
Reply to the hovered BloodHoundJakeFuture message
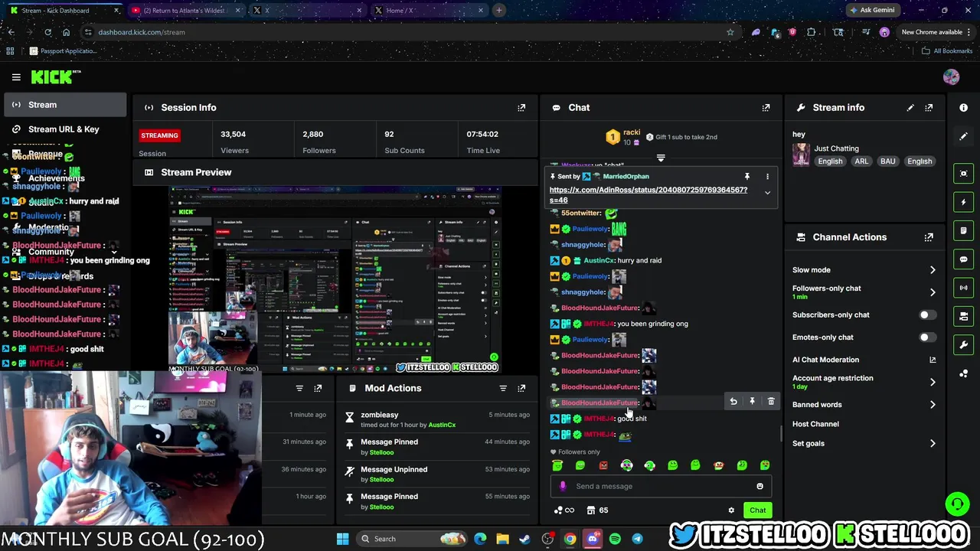(x=733, y=402)
